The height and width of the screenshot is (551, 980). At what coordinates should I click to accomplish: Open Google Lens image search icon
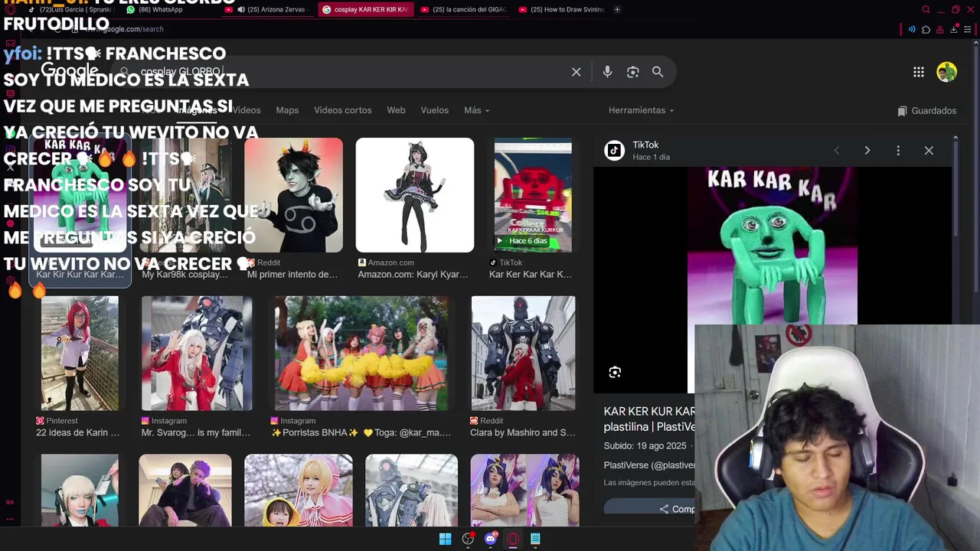632,72
